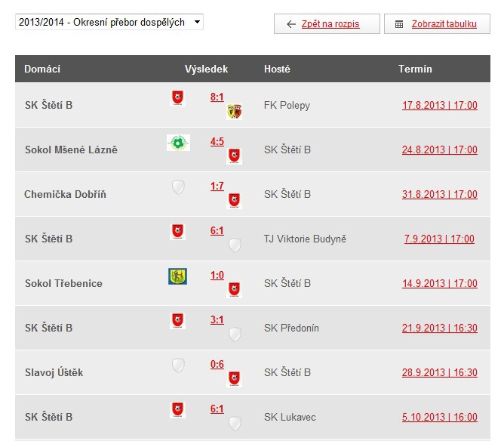Select the 0:6 result for Slavoj Úštěk
The height and width of the screenshot is (441, 504).
click(x=217, y=364)
